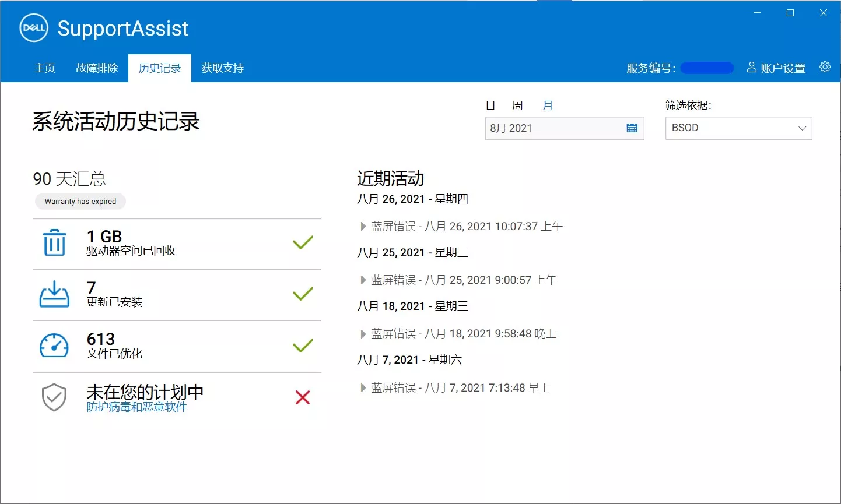Click the 八月 26, 2021 - 星期四 heading
This screenshot has width=841, height=504.
click(x=412, y=199)
